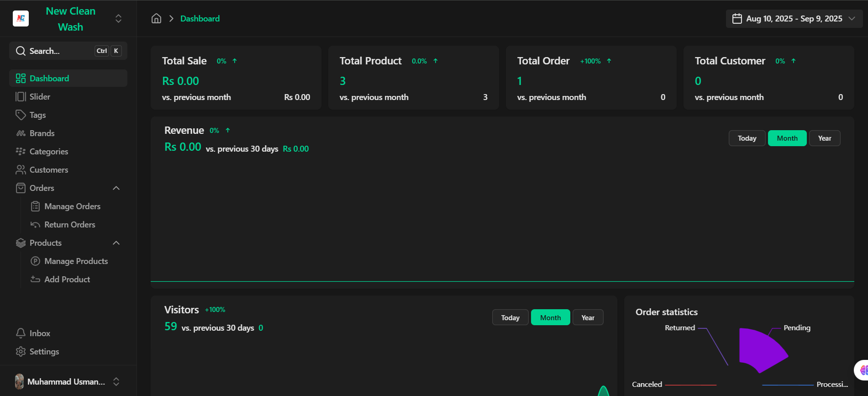The height and width of the screenshot is (396, 868).
Task: Click the Total Sale up arrow icon
Action: [235, 61]
